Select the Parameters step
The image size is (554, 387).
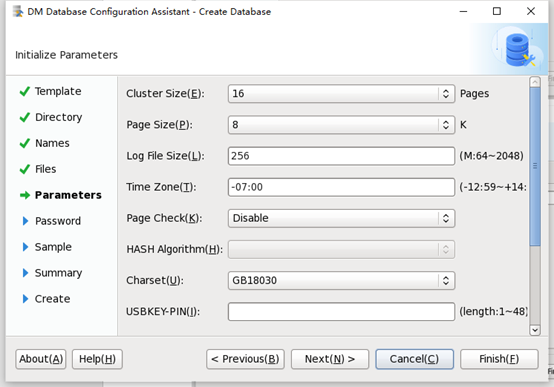click(x=68, y=195)
